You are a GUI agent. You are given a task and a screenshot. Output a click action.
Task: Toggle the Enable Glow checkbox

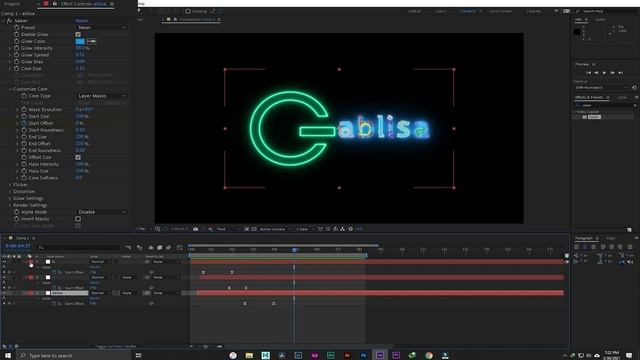click(78, 34)
